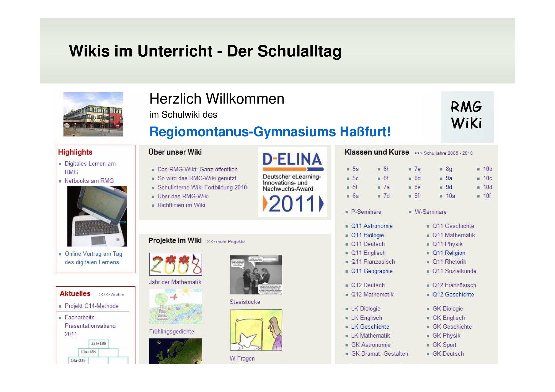Image resolution: width=555 pixels, height=392 pixels.
Task: Open the W-Fragen cartoon thumbnail
Action: 256,330
